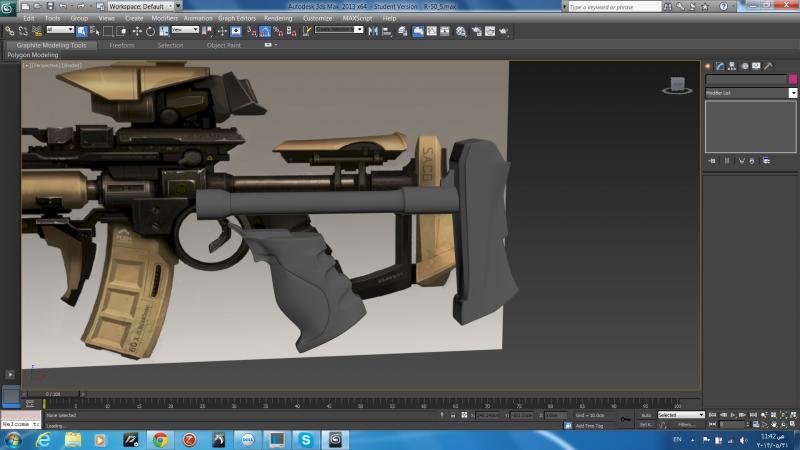Open the Workspace: Default dropdown

(x=141, y=6)
